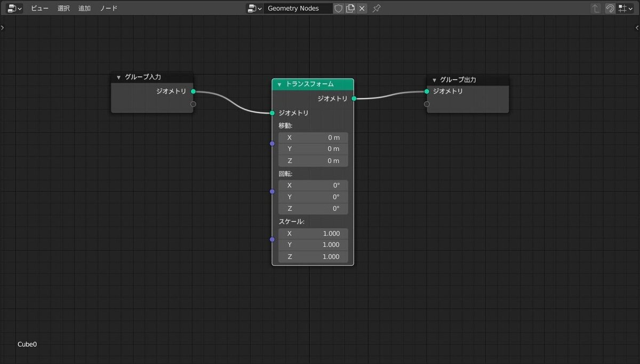Click the 移動 vector input socket

pyautogui.click(x=272, y=143)
